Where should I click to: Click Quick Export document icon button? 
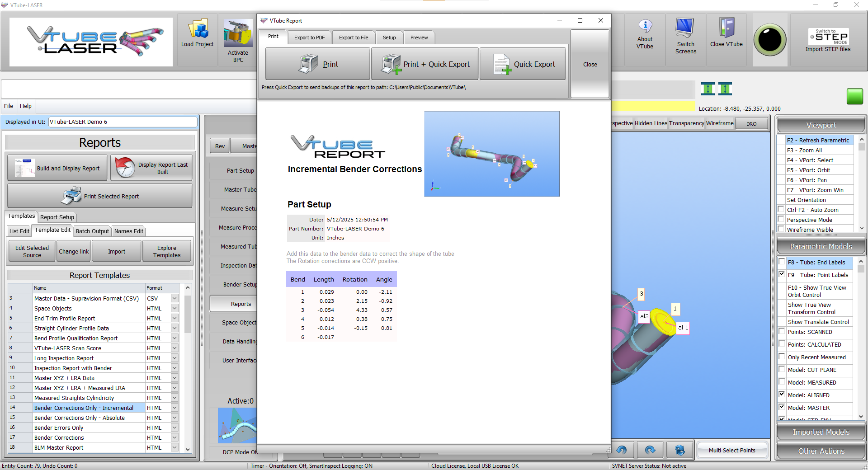523,64
